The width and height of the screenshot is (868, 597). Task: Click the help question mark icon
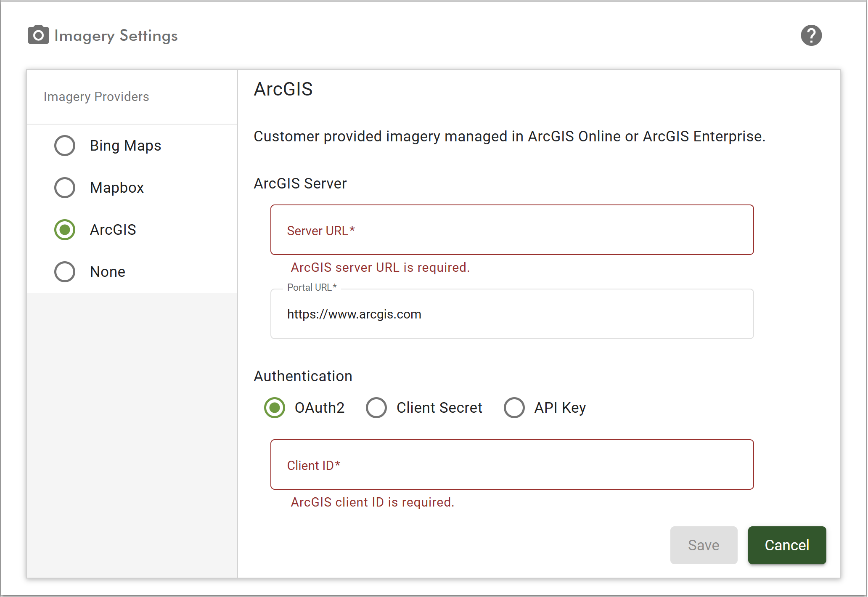point(811,35)
